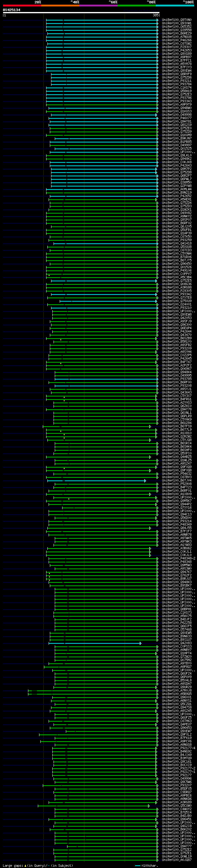Select hit label UniRef100_P42653
The image size is (197, 868).
pyautogui.click(x=177, y=50)
